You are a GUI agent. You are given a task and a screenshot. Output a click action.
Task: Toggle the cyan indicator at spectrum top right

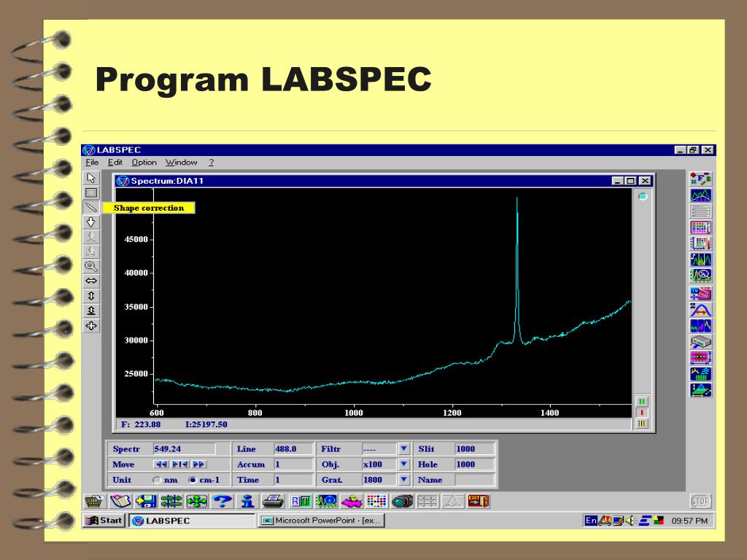[x=643, y=196]
